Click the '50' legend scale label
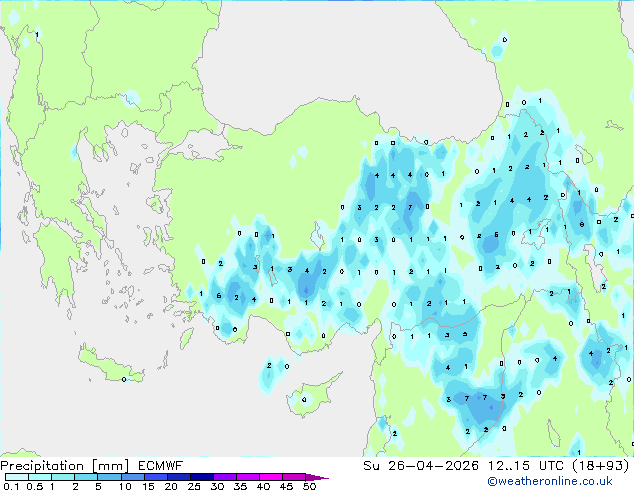Viewport: 634px width, 490px height. (x=309, y=486)
